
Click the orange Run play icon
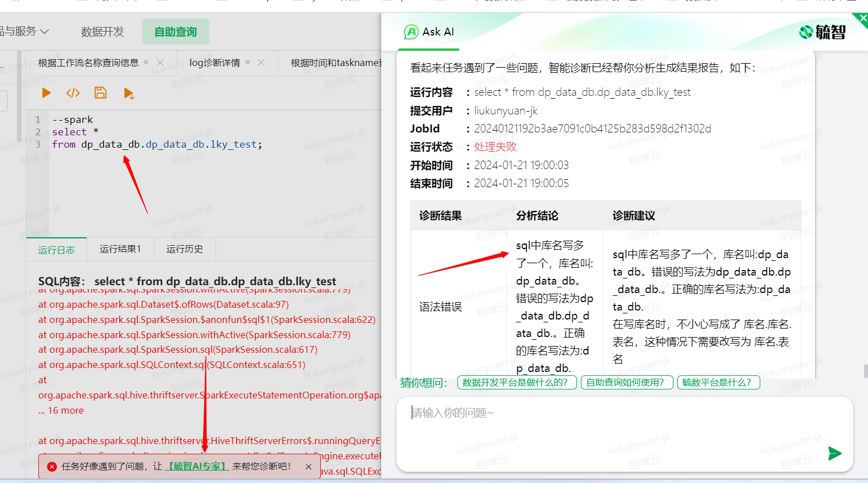point(46,93)
